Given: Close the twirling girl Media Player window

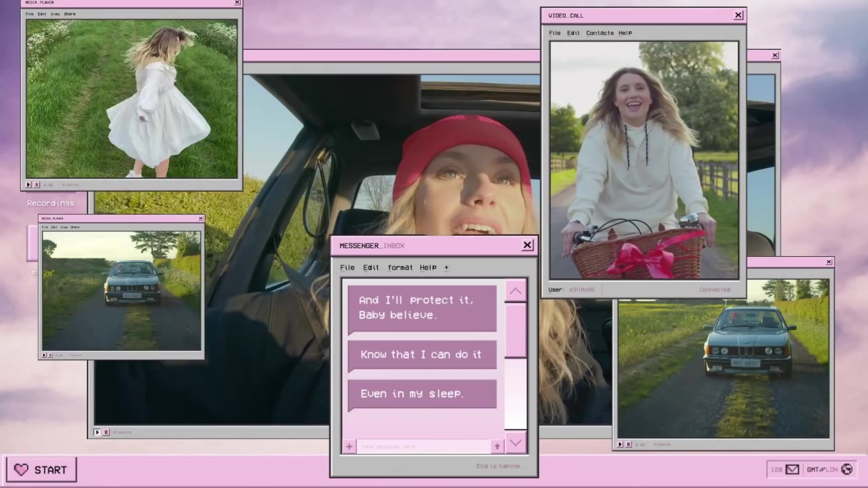Looking at the screenshot, I should [237, 3].
